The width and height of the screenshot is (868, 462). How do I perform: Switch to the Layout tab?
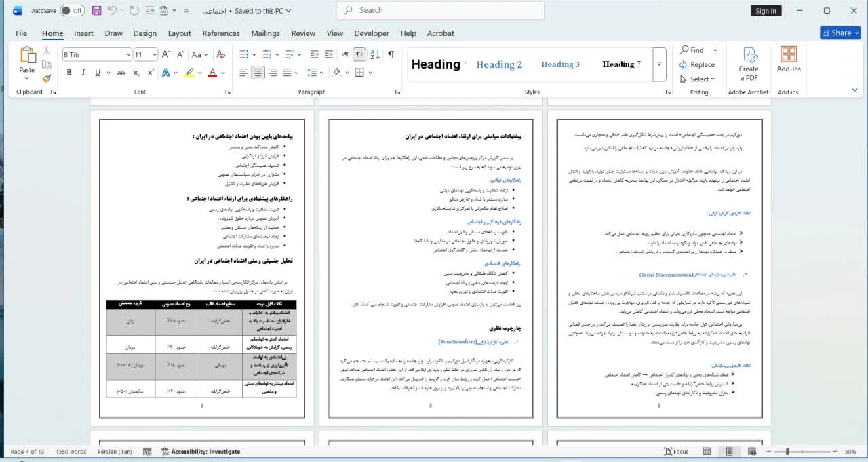179,33
